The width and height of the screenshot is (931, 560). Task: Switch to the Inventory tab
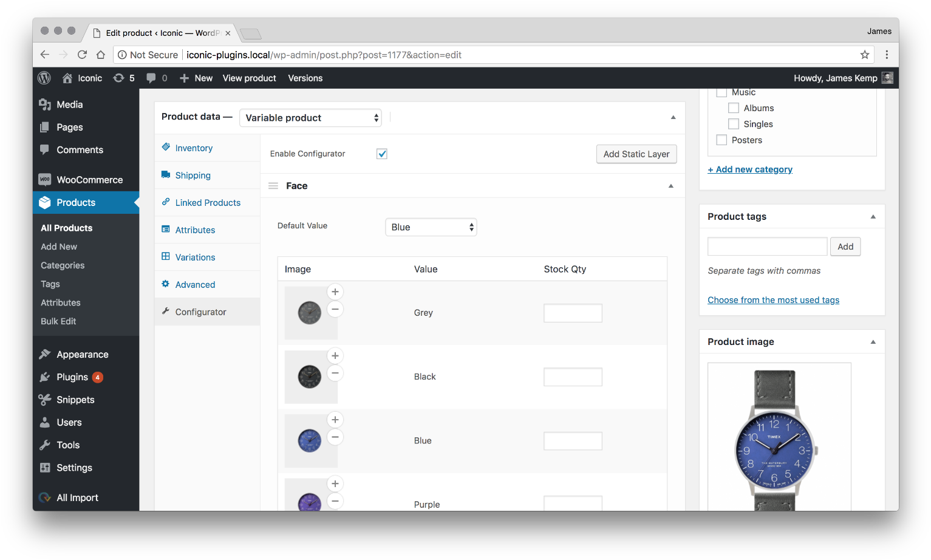194,148
